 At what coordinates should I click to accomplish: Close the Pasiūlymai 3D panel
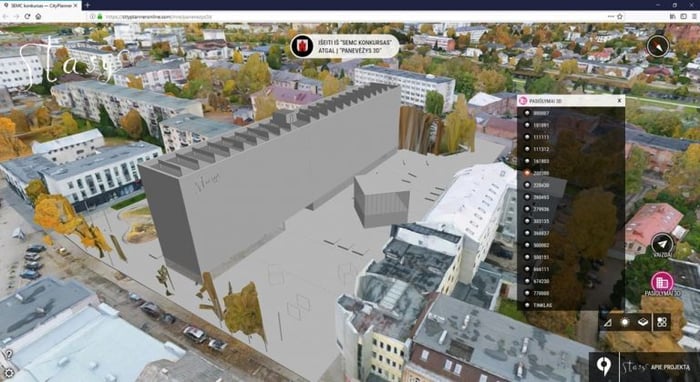click(619, 101)
